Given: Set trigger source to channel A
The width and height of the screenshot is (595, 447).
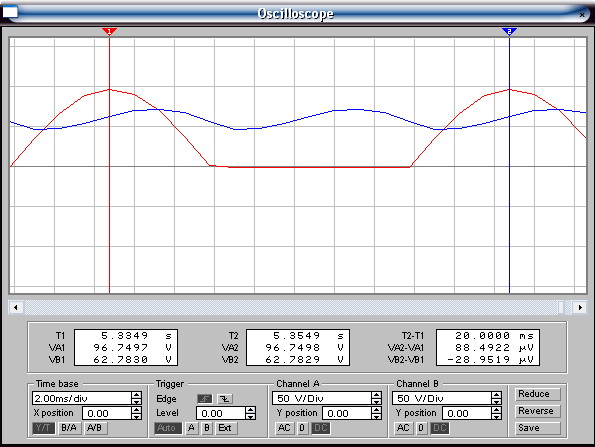Looking at the screenshot, I should point(191,428).
